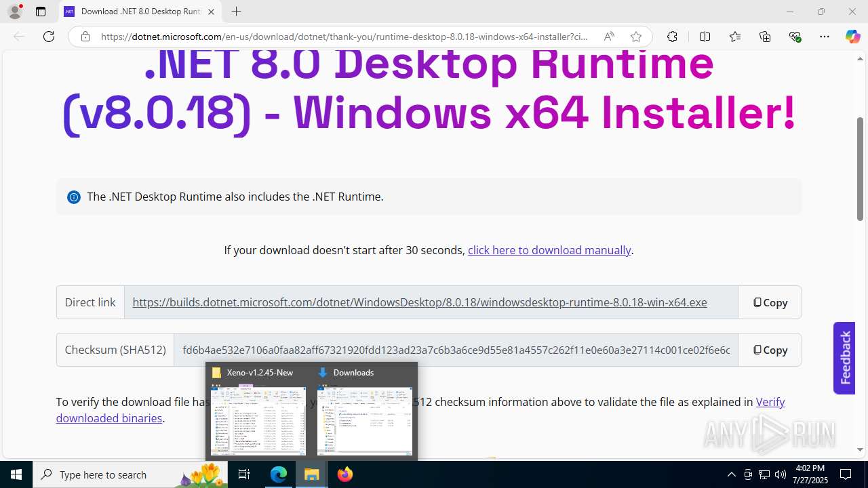Refresh the current page
The image size is (868, 488).
point(49,37)
